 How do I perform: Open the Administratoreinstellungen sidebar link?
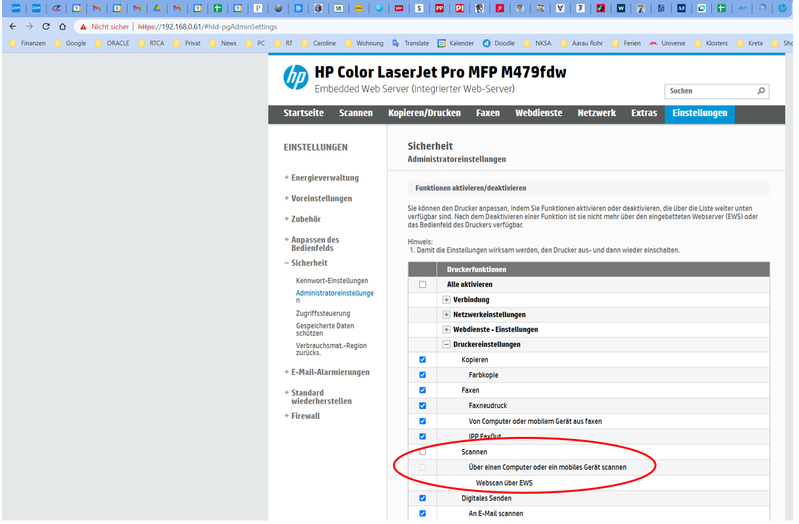point(335,296)
